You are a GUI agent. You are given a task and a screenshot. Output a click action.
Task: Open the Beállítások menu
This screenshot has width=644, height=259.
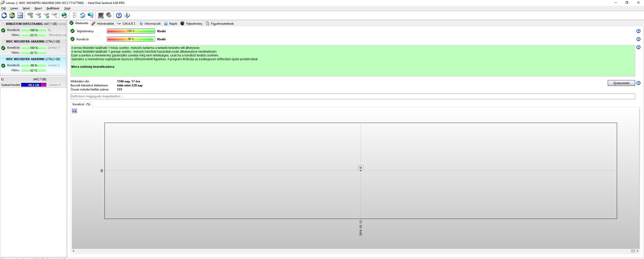tap(53, 8)
